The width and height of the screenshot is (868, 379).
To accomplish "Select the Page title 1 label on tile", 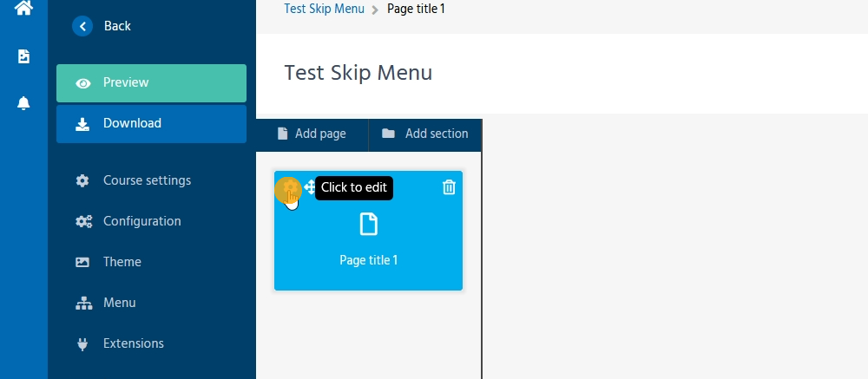I will click(x=369, y=260).
